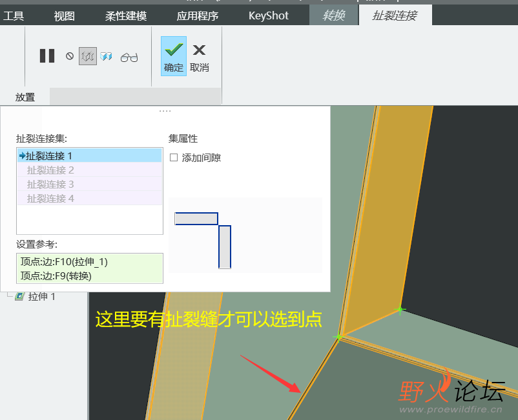Select the 扯裂连接 ribbon tab
518x420 pixels.
[395, 15]
